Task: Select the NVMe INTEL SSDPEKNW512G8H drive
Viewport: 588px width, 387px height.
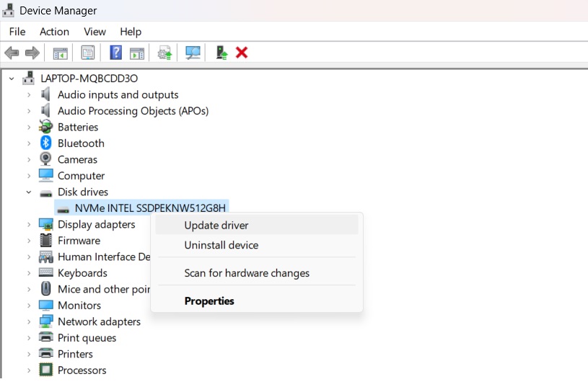Action: [x=150, y=208]
